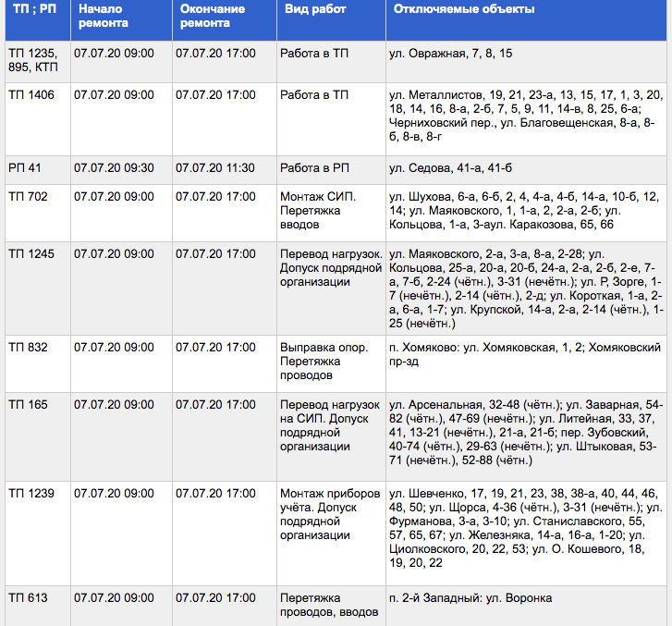Select the "ТП 832" row label
The width and height of the screenshot is (672, 626).
pyautogui.click(x=28, y=348)
